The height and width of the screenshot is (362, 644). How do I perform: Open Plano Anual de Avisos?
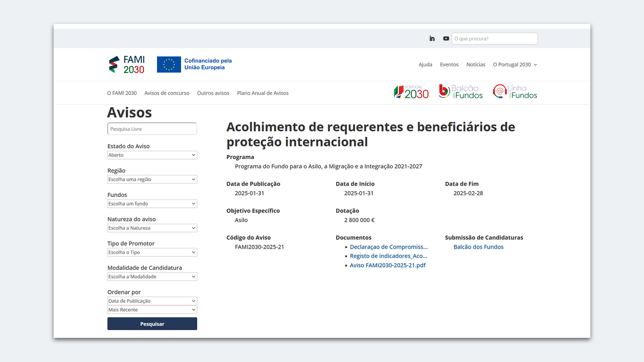coord(263,93)
